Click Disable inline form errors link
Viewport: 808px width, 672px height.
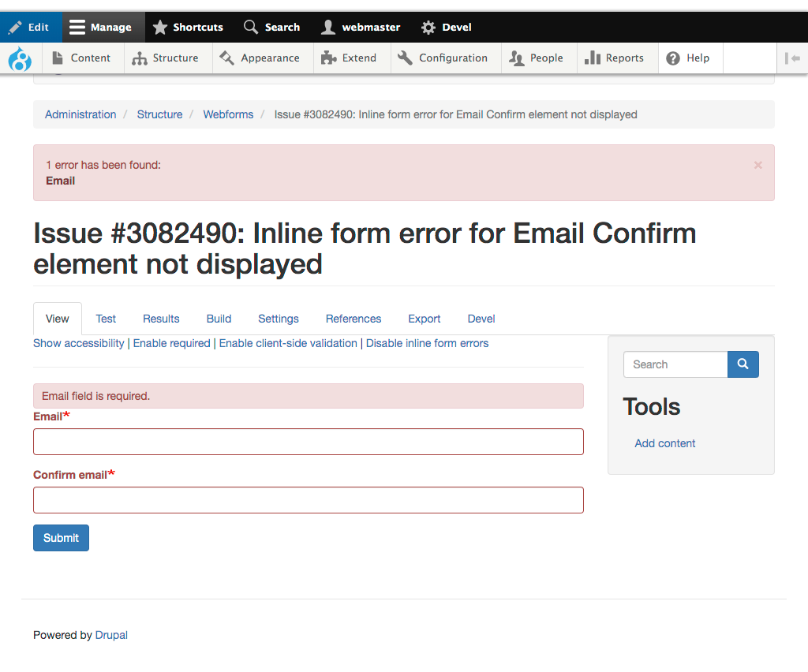point(427,343)
